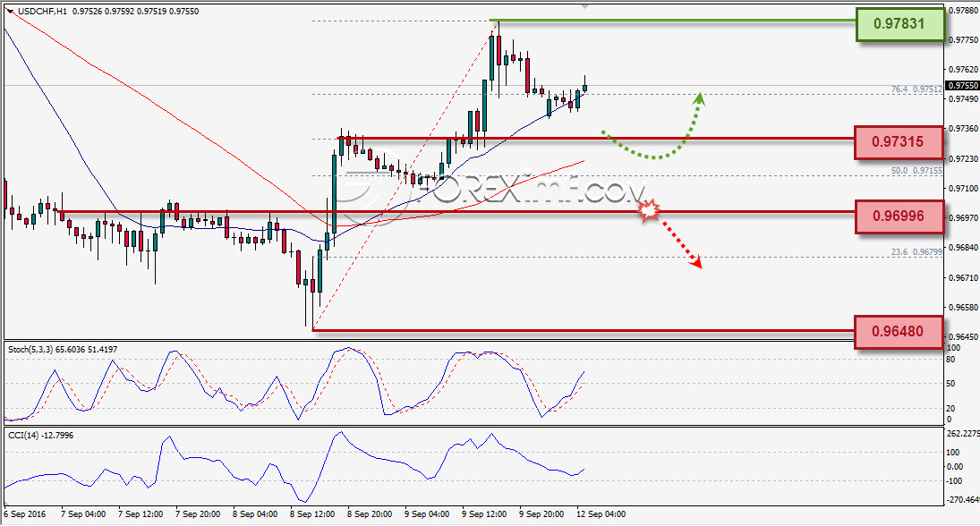Click the 0.96840 price axis value
980x526 pixels.
963,248
